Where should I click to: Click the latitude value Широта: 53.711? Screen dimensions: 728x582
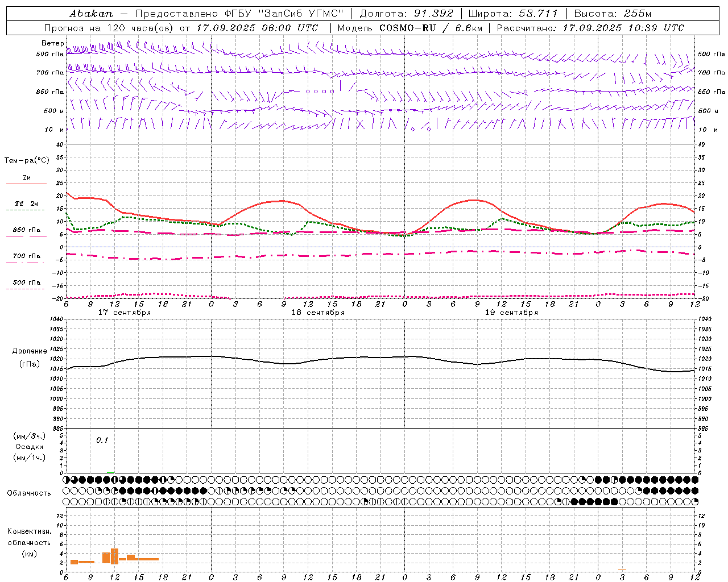tap(513, 13)
